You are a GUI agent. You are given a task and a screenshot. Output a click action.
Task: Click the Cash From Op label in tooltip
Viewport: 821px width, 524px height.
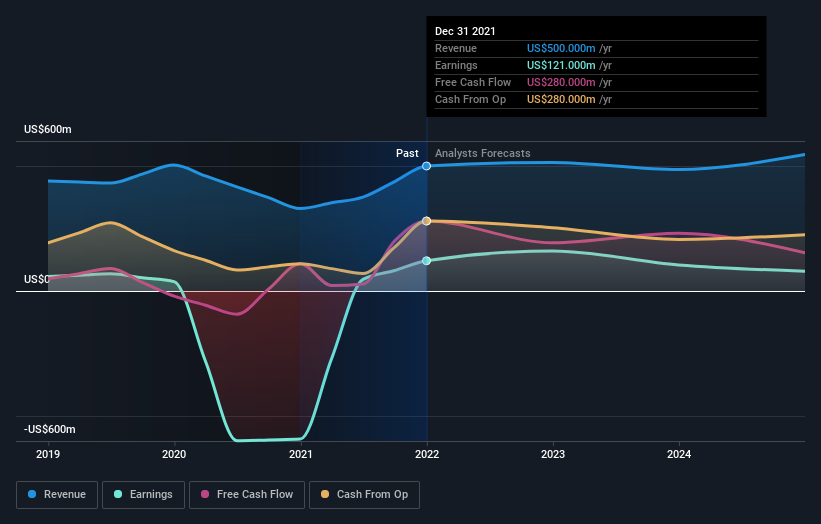[471, 99]
